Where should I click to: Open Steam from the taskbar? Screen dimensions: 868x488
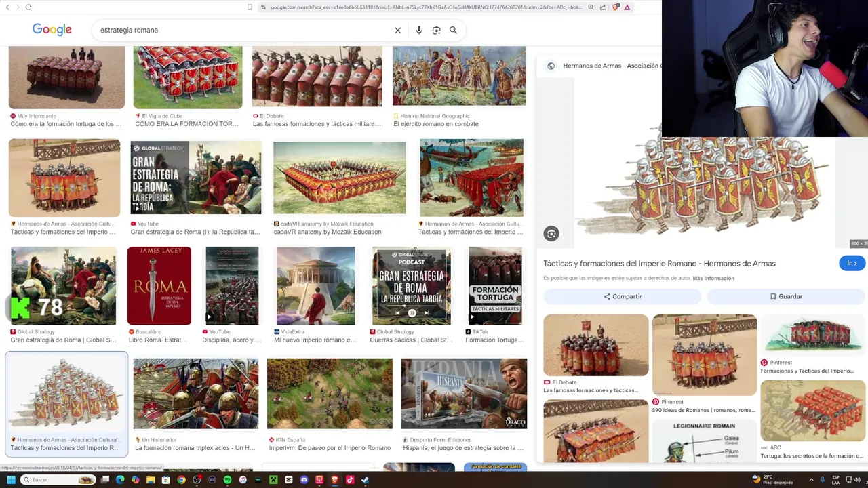click(x=365, y=480)
